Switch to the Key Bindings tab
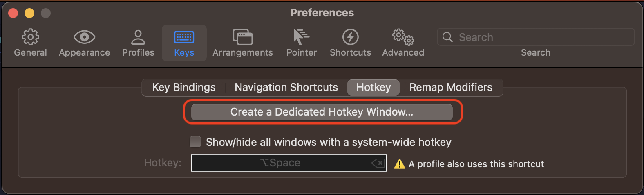The height and width of the screenshot is (195, 644). (183, 87)
